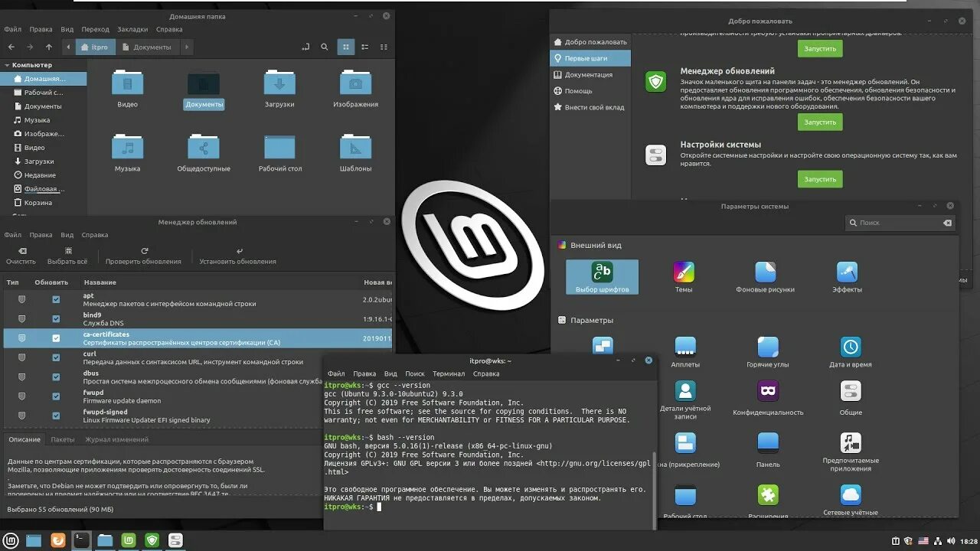The width and height of the screenshot is (980, 551).
Task: Uncheck the bind9 update checkbox
Action: point(56,318)
